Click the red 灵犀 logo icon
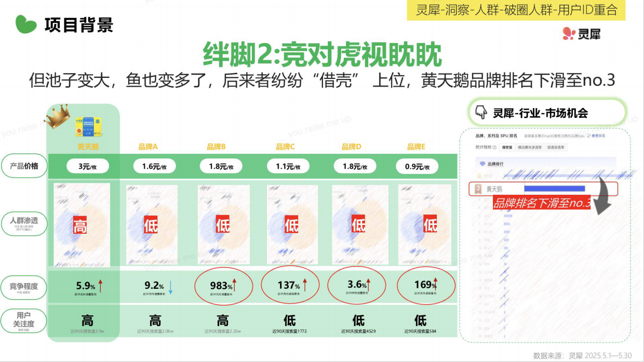 (x=570, y=34)
